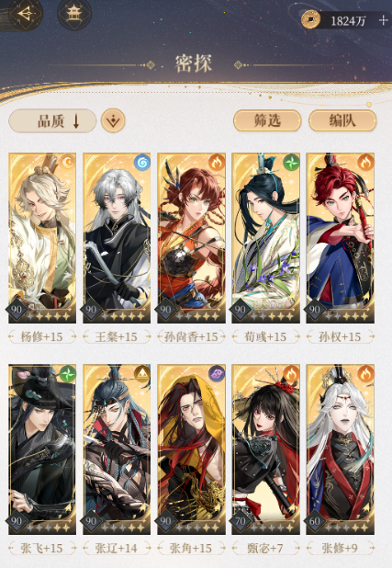392x568 pixels.
Task: Click the purple element badge on 张角
Action: coord(217,373)
